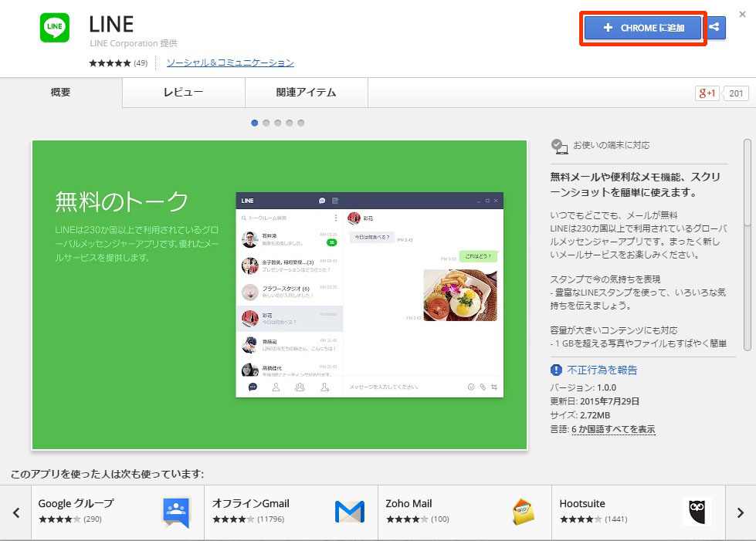This screenshot has width=756, height=541.
Task: Open the 関連アイテム tab
Action: click(x=306, y=92)
